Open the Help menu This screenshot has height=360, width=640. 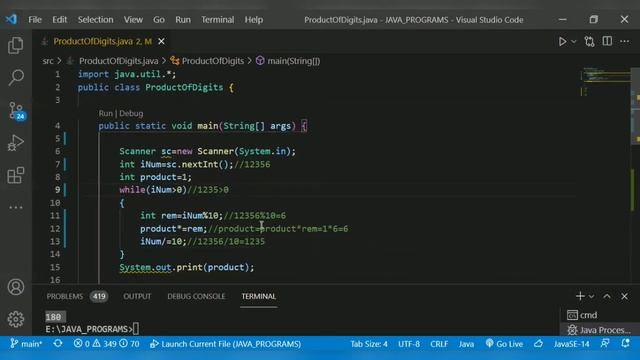pyautogui.click(x=253, y=20)
